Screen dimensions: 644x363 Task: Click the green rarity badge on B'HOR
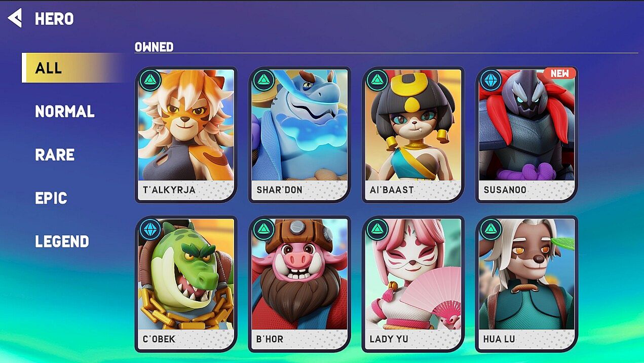[263, 229]
